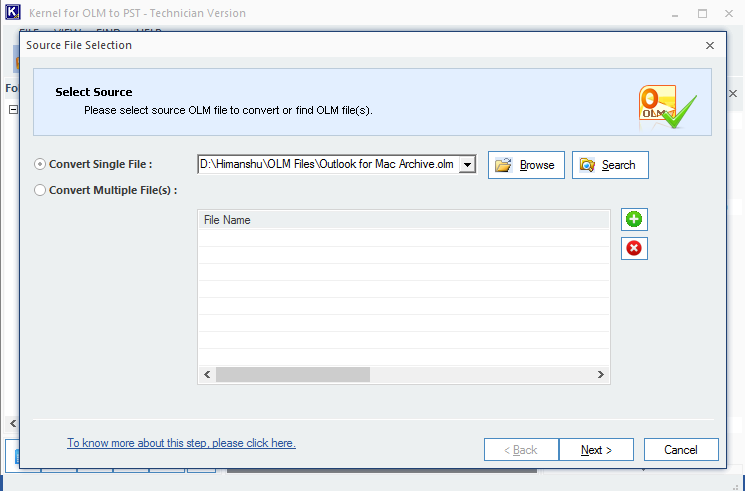Click the File Name column header

click(403, 220)
